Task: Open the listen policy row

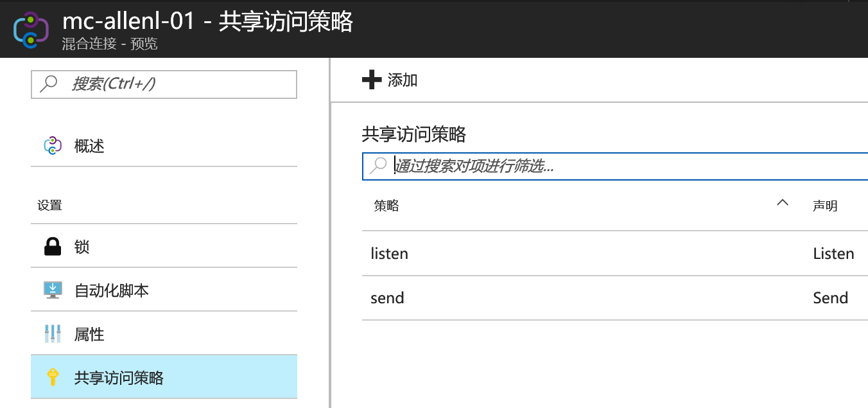Action: click(x=390, y=254)
